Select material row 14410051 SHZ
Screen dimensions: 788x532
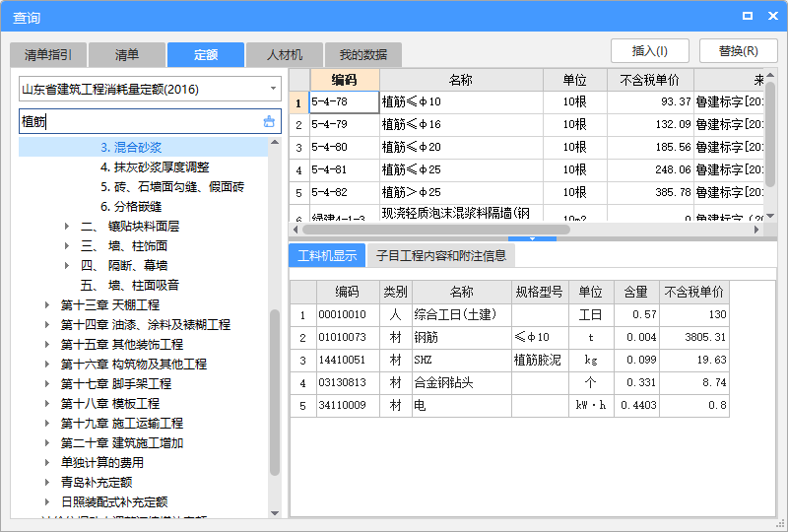click(509, 360)
